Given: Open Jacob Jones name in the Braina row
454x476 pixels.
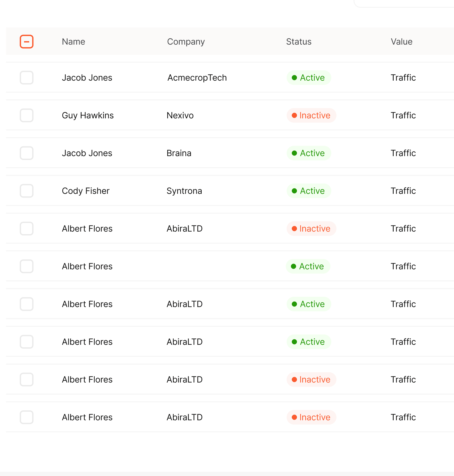Looking at the screenshot, I should (x=87, y=153).
